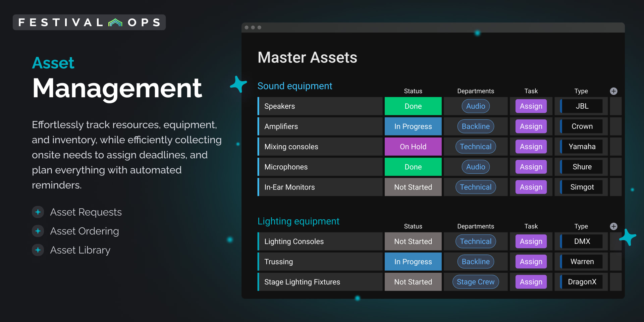Open the Amplifiers asset row
The height and width of the screenshot is (322, 644).
coord(320,126)
